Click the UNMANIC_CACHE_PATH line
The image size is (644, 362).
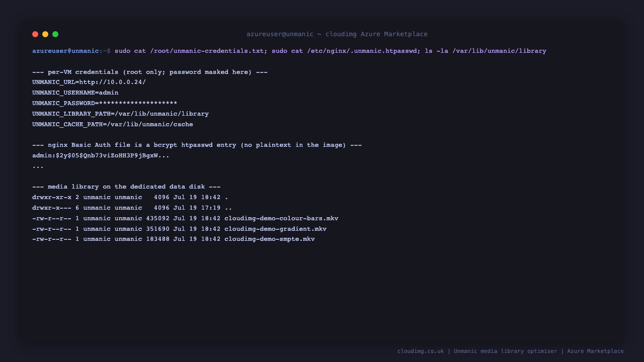pyautogui.click(x=113, y=124)
